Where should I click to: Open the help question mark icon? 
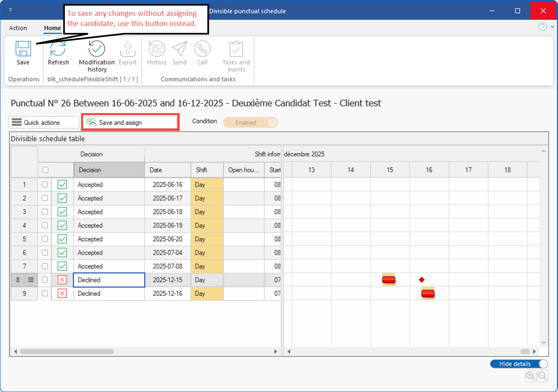(543, 27)
